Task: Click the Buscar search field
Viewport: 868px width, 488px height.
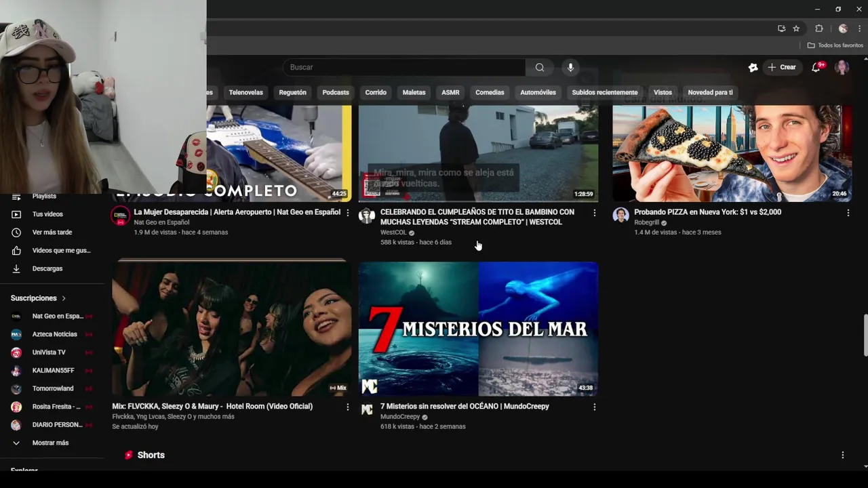Action: (404, 67)
